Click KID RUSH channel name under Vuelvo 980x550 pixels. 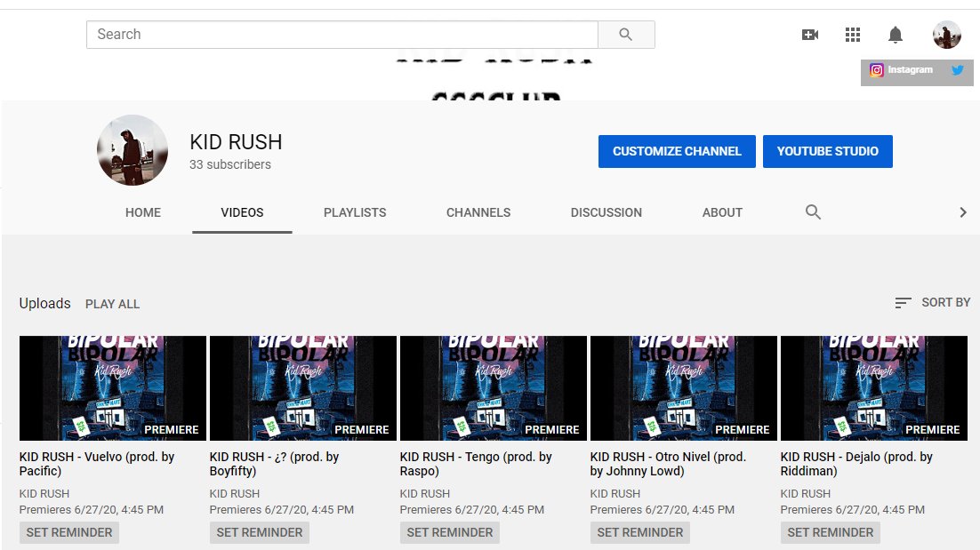pyautogui.click(x=44, y=493)
